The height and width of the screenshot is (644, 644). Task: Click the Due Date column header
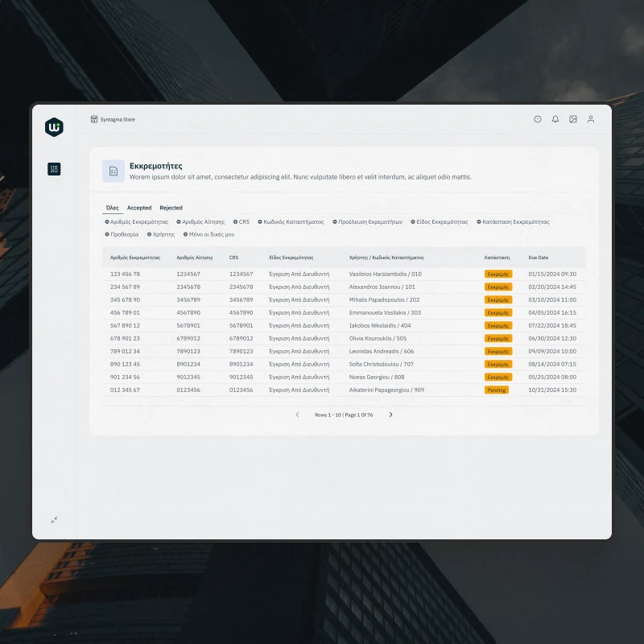(539, 258)
